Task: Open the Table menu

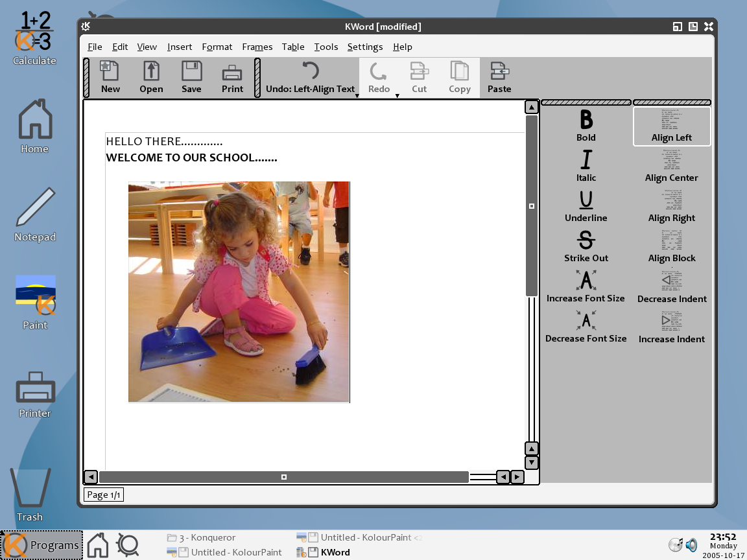Action: [293, 47]
